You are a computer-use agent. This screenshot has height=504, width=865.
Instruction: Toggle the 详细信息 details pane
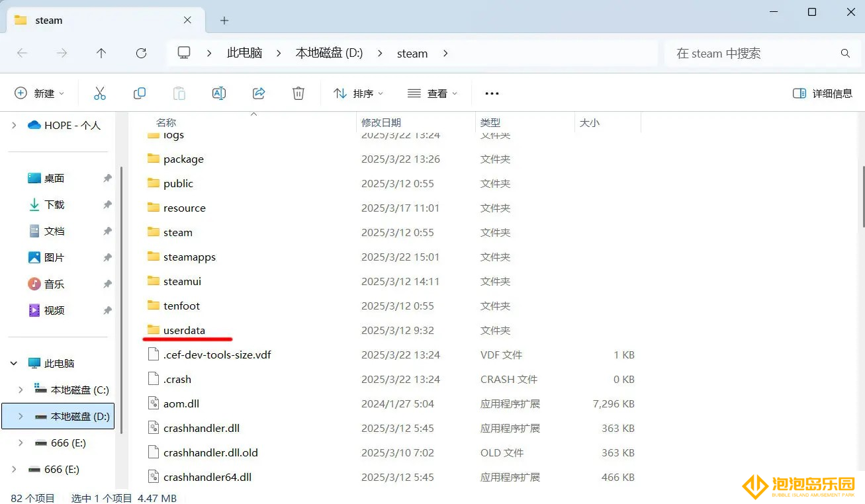pyautogui.click(x=823, y=93)
